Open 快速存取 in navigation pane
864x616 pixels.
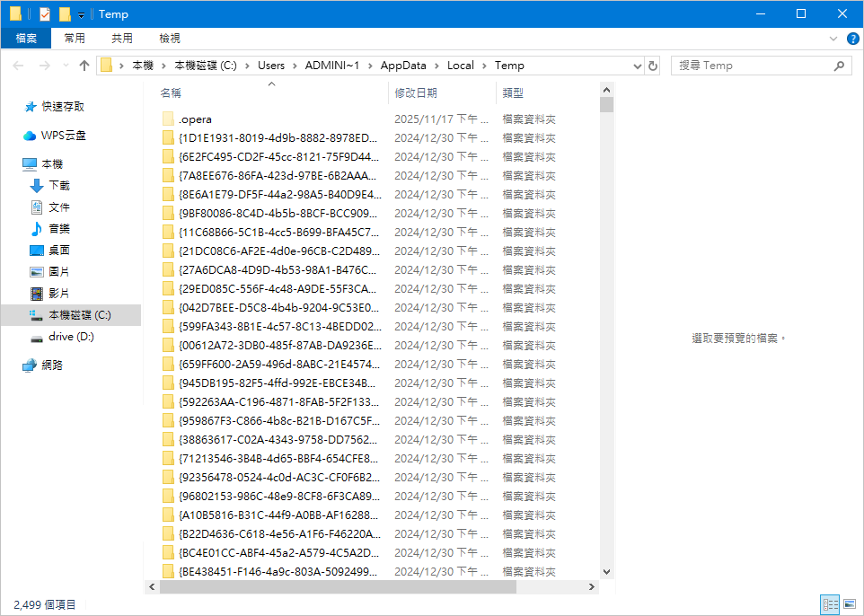pos(55,106)
